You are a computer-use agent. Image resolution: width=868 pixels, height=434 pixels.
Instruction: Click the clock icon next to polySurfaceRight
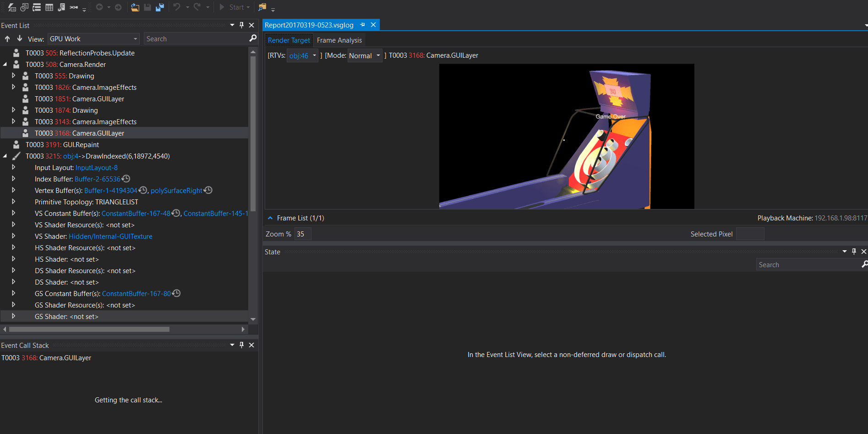[208, 190]
